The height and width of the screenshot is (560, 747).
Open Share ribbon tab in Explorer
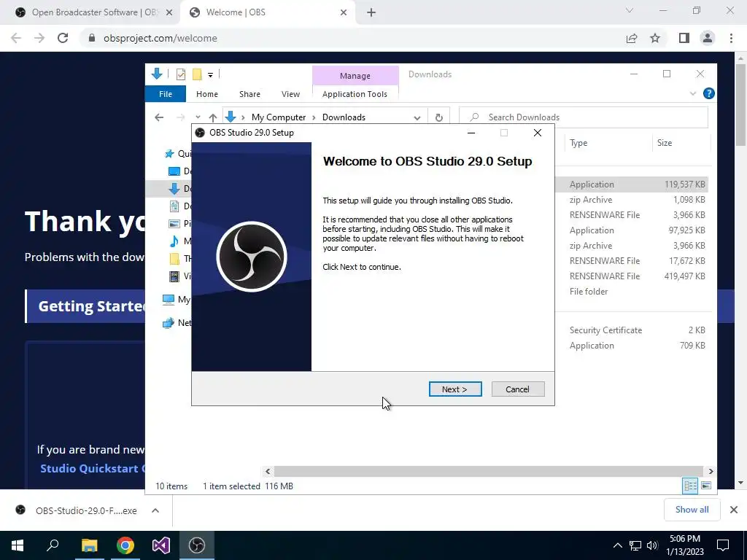click(249, 94)
